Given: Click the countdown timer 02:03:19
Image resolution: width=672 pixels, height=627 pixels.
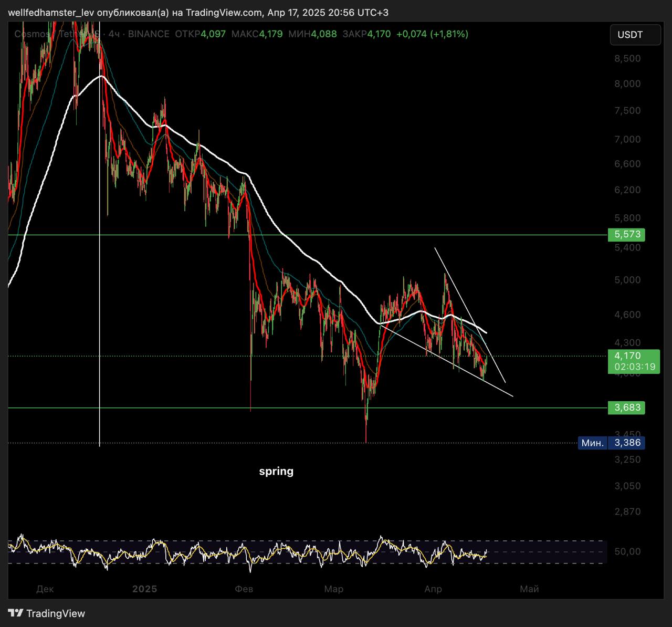Looking at the screenshot, I should pos(634,367).
